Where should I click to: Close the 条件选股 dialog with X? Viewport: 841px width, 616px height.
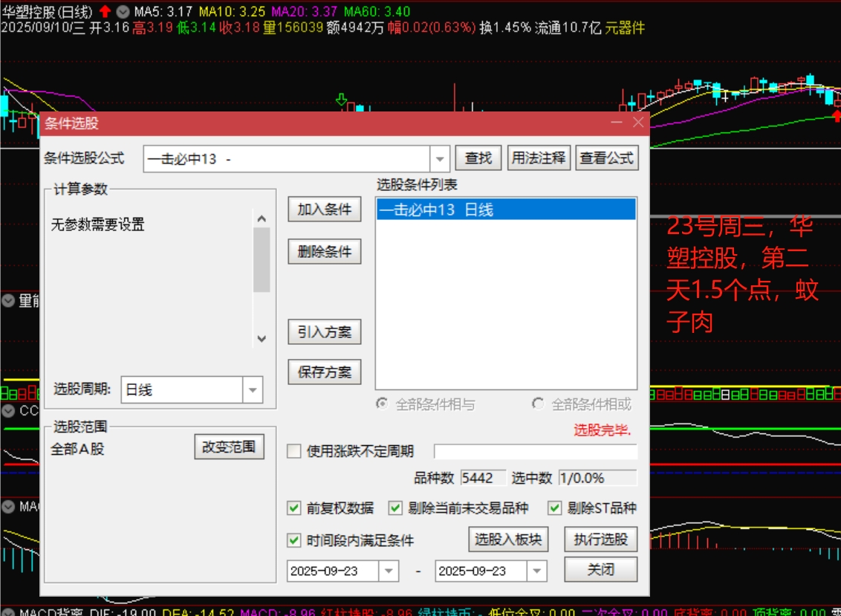pyautogui.click(x=637, y=123)
